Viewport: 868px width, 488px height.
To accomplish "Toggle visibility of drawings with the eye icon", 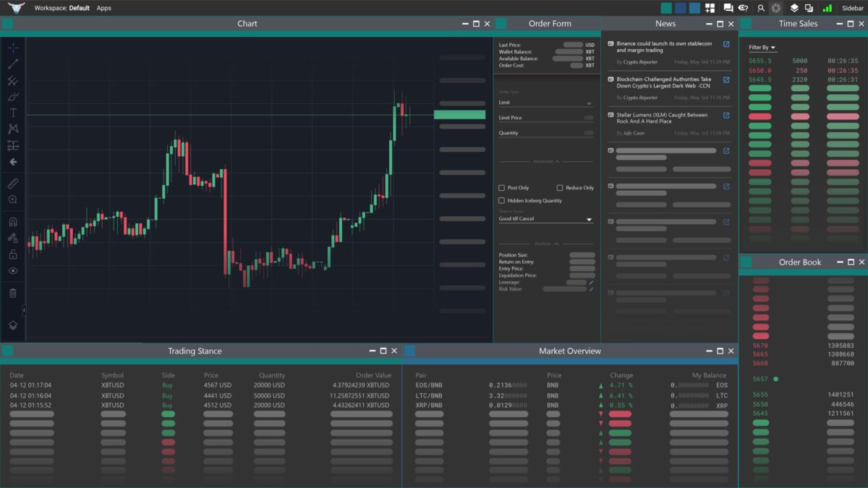I will [13, 269].
